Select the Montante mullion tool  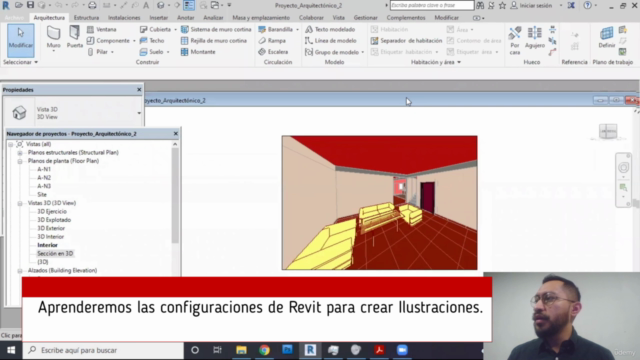(198, 52)
